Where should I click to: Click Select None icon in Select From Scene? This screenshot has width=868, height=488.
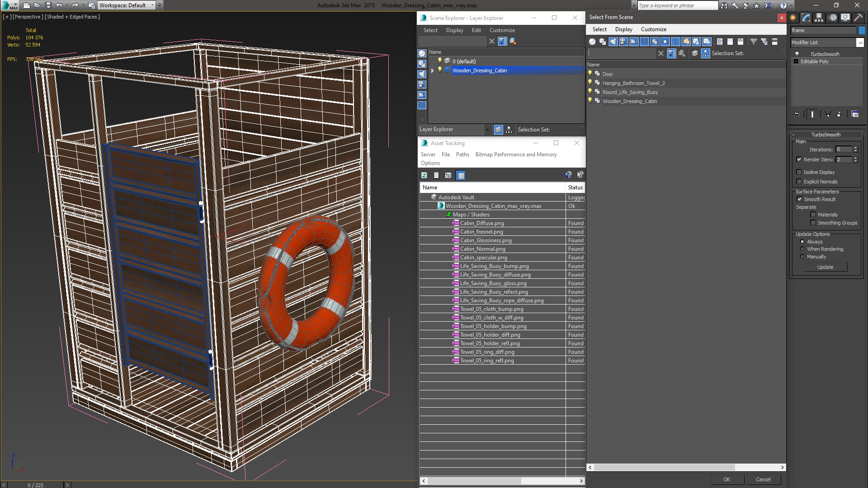tap(730, 42)
